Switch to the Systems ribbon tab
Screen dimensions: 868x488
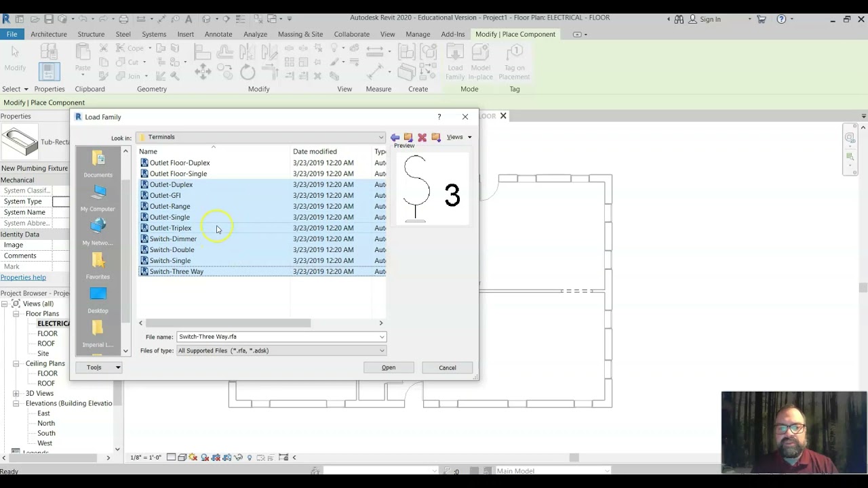pos(154,34)
